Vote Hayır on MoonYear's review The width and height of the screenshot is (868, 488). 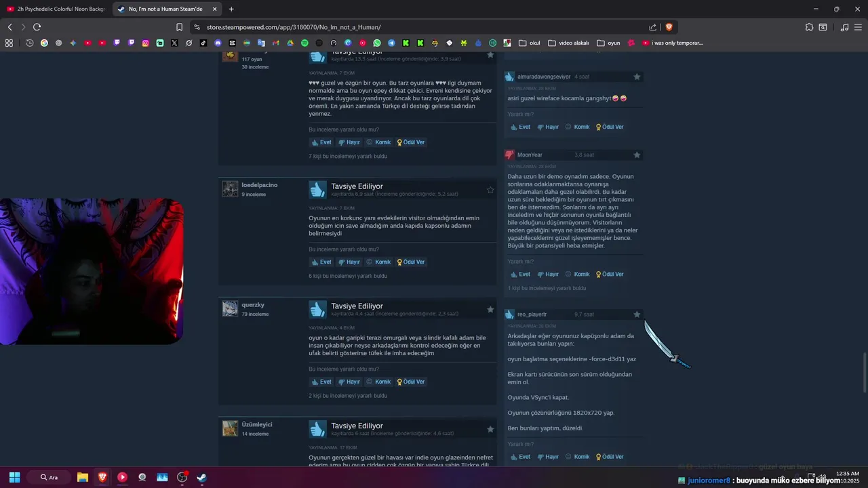pyautogui.click(x=548, y=274)
